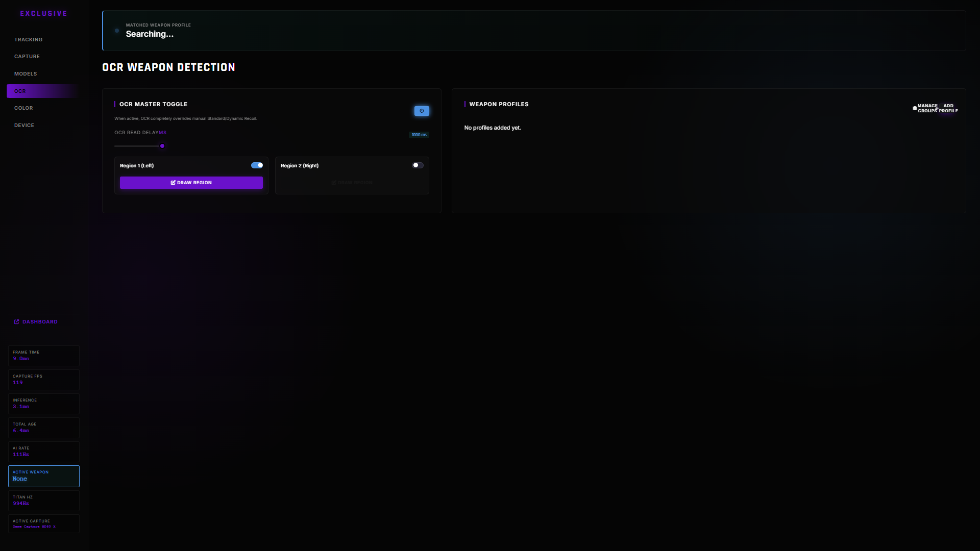Click the Active Weapon status card

click(x=44, y=476)
